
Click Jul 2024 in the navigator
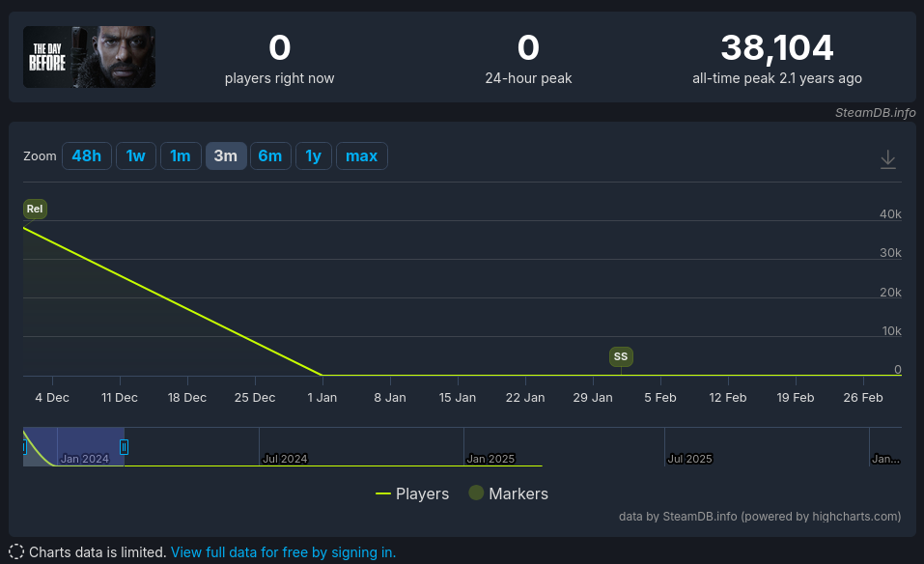coord(285,459)
